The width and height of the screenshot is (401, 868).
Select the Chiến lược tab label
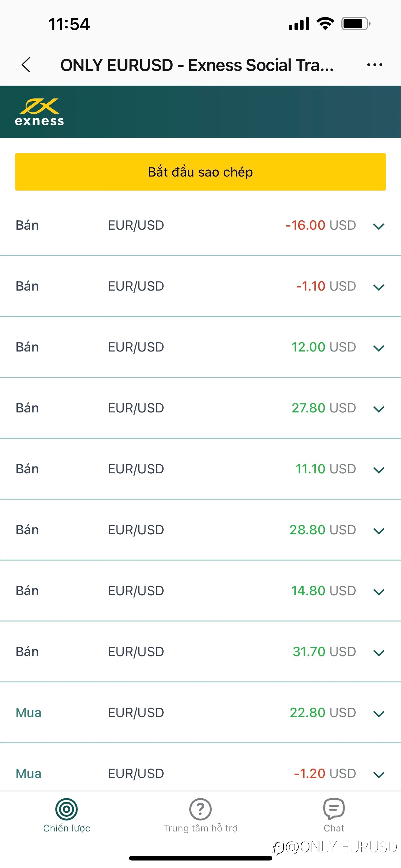click(x=66, y=828)
